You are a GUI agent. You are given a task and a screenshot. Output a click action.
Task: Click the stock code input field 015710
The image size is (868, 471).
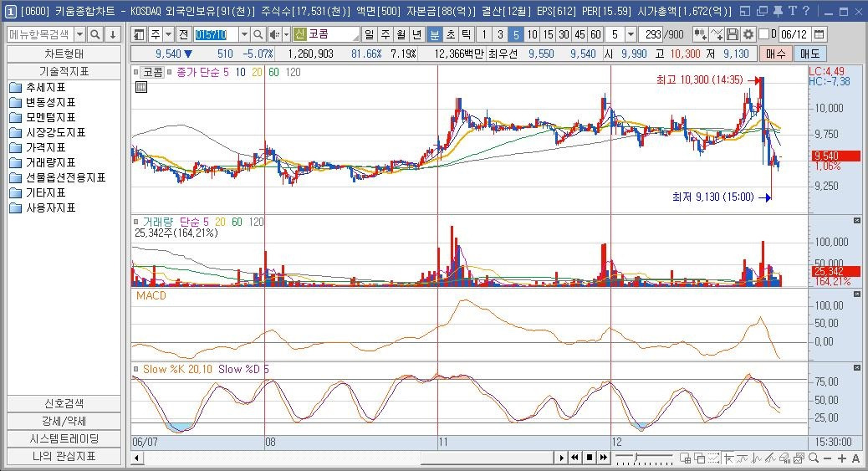point(216,34)
